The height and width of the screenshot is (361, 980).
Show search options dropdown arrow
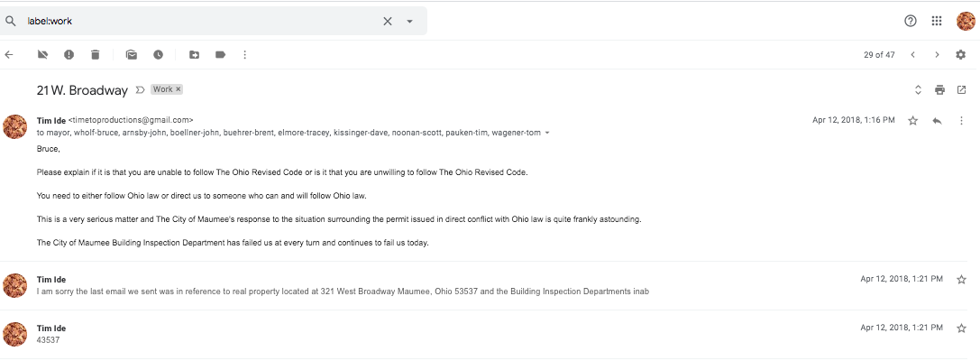[409, 22]
